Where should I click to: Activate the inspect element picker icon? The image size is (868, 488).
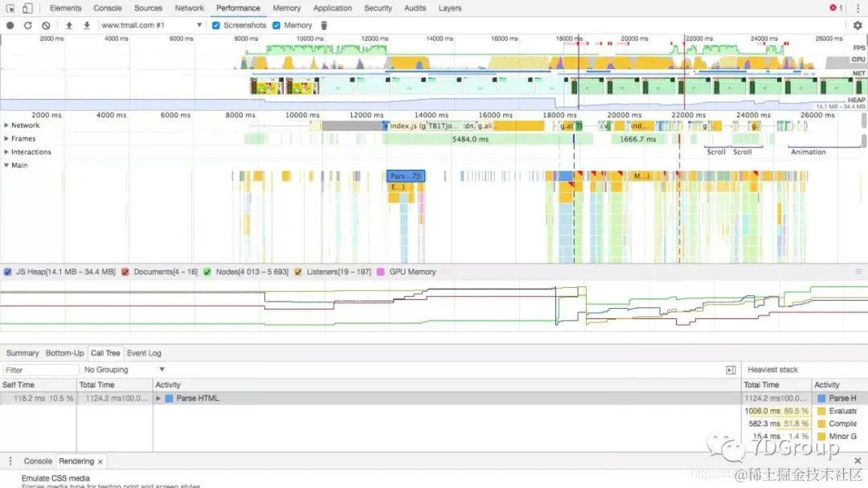coord(10,8)
